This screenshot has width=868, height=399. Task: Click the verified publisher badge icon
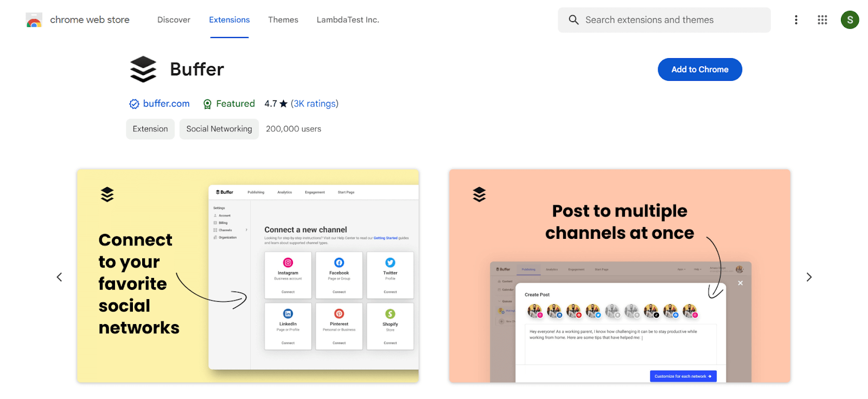click(134, 104)
